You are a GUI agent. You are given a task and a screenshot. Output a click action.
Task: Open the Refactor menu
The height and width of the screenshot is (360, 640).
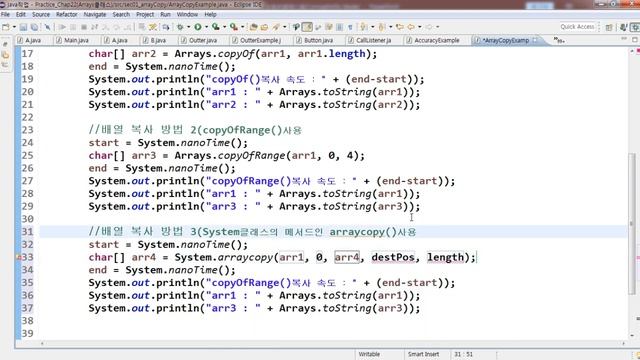pos(67,14)
